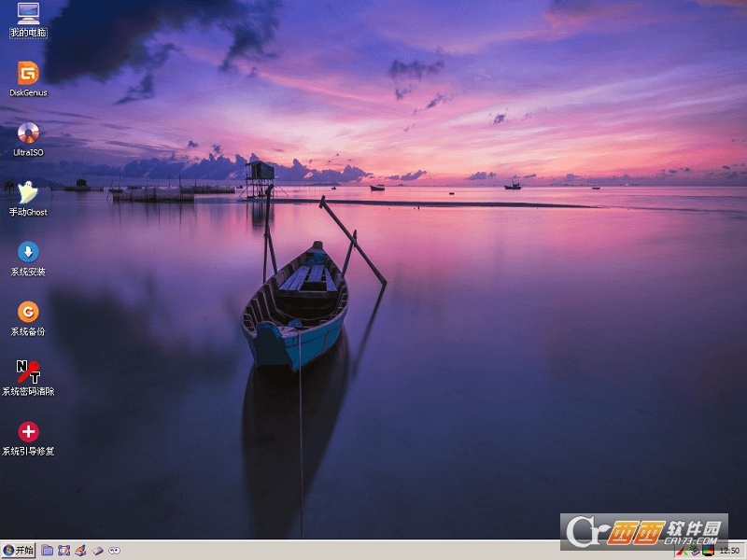Click the 12:50 taskbar clock
The width and height of the screenshot is (747, 560).
click(729, 551)
